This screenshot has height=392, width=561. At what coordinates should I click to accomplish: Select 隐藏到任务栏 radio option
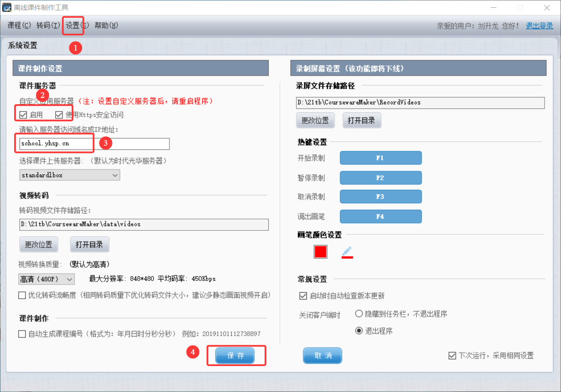pyautogui.click(x=359, y=314)
